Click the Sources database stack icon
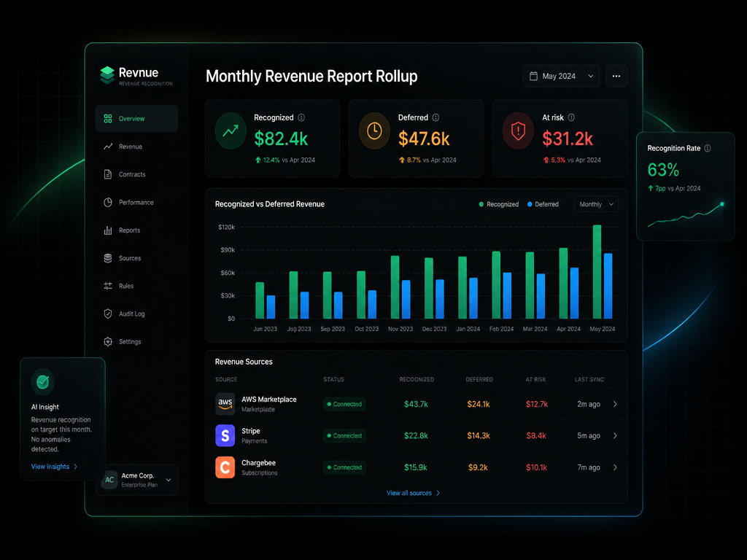Image resolution: width=747 pixels, height=560 pixels. point(108,258)
